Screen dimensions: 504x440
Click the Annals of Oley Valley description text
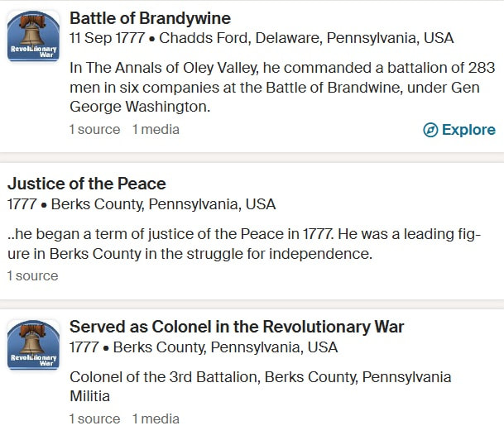point(282,87)
